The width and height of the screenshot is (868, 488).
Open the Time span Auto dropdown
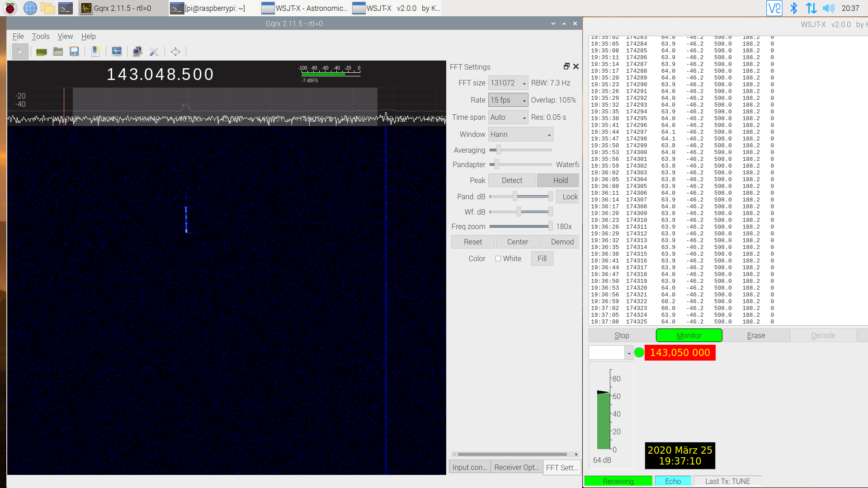pyautogui.click(x=508, y=117)
